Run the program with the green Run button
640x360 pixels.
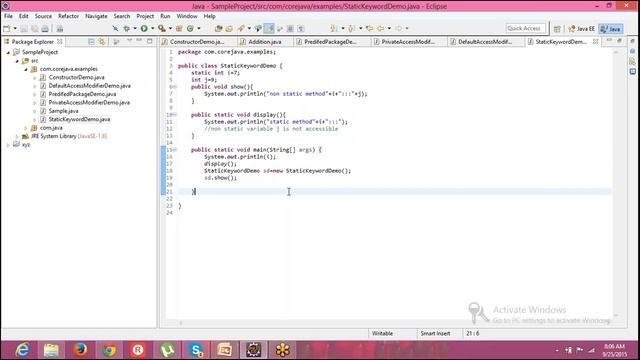coord(144,29)
